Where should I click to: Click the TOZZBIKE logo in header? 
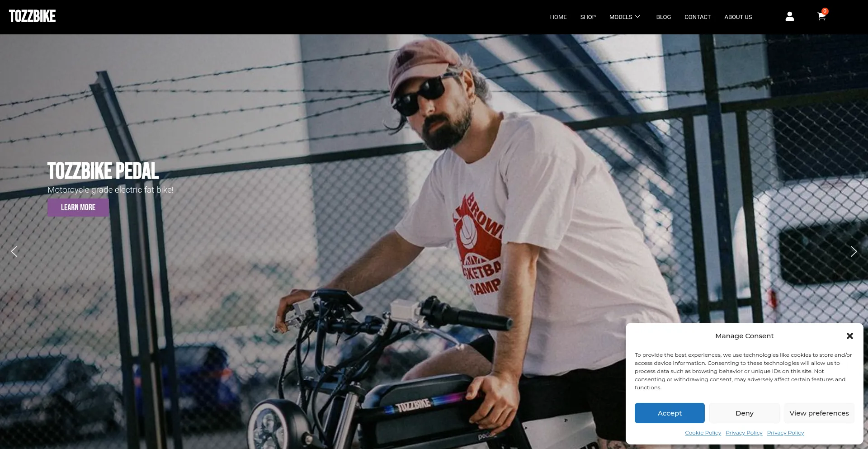tap(32, 16)
